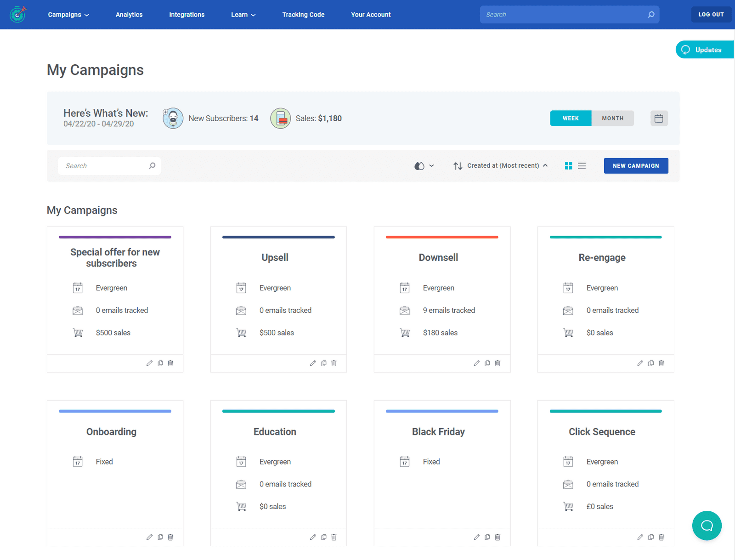Switch to grid view layout
Viewport: 735px width, 560px height.
[568, 166]
